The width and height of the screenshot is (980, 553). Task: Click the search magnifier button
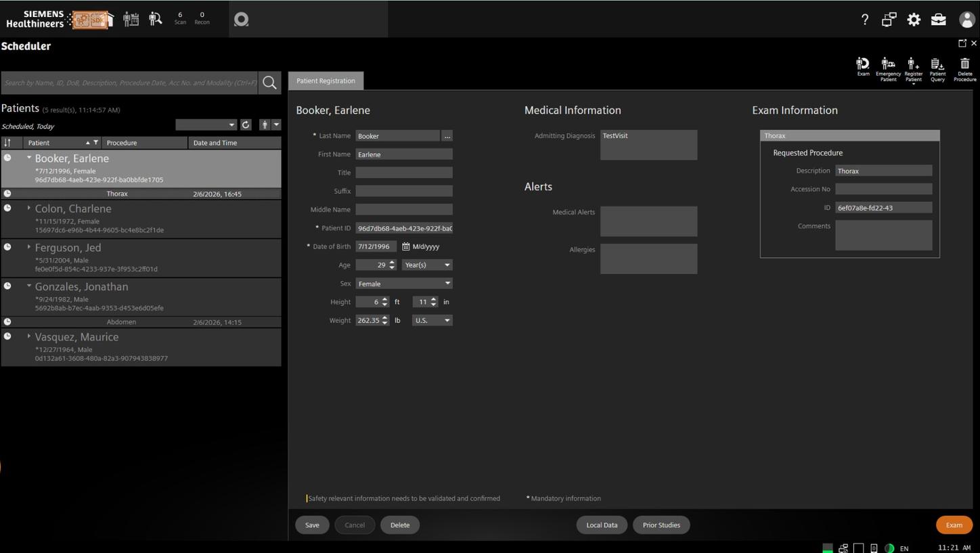pyautogui.click(x=269, y=83)
